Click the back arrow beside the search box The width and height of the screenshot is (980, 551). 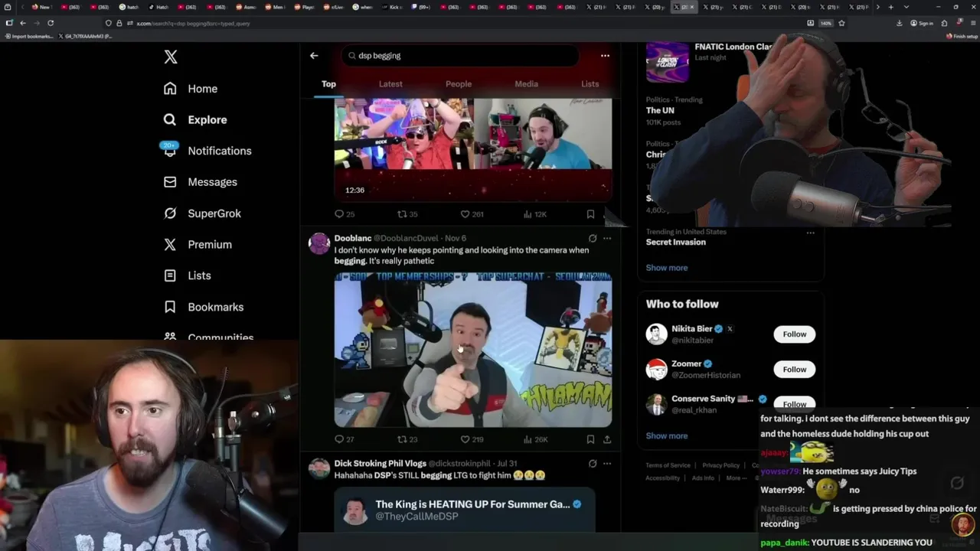point(314,56)
